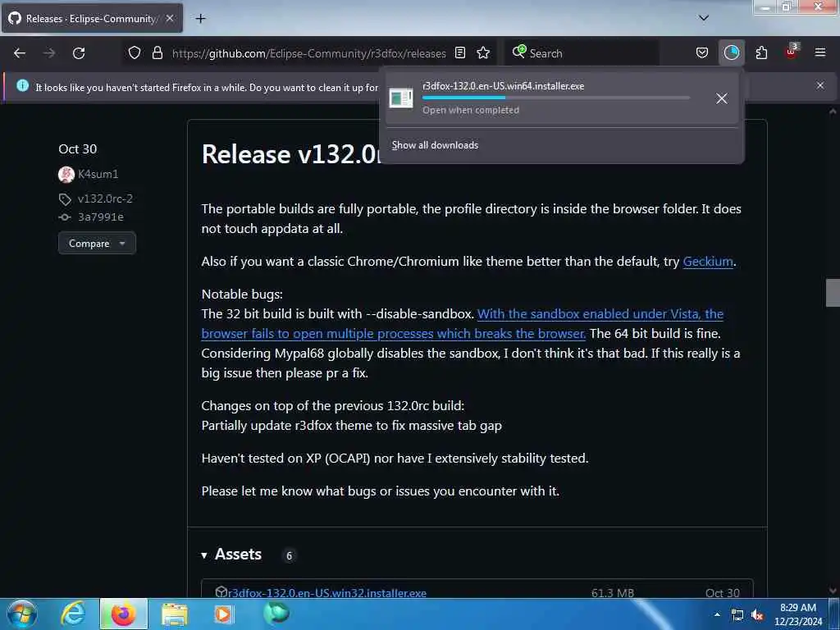
Task: Click the installer file icon in downloads panel
Action: (x=400, y=98)
